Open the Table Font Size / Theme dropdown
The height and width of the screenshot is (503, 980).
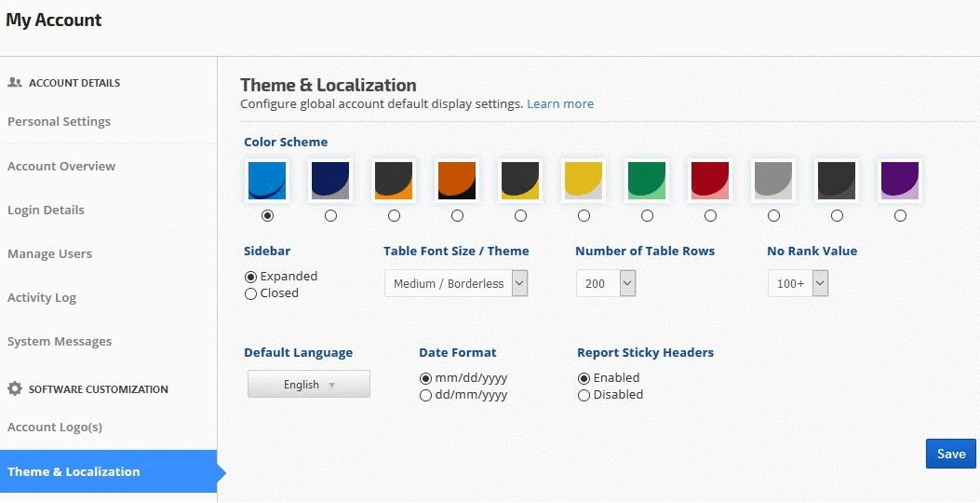(x=456, y=283)
